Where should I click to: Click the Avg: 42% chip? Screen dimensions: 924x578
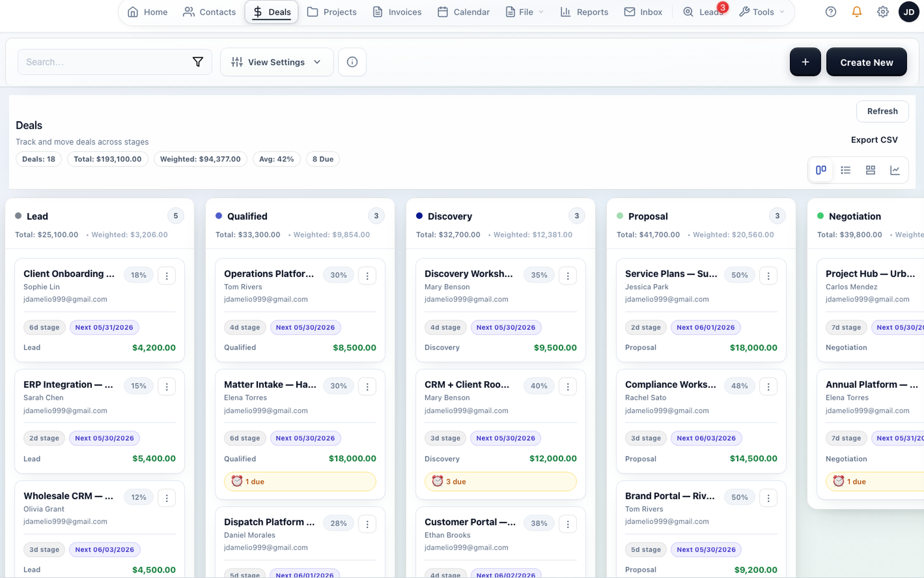click(277, 159)
